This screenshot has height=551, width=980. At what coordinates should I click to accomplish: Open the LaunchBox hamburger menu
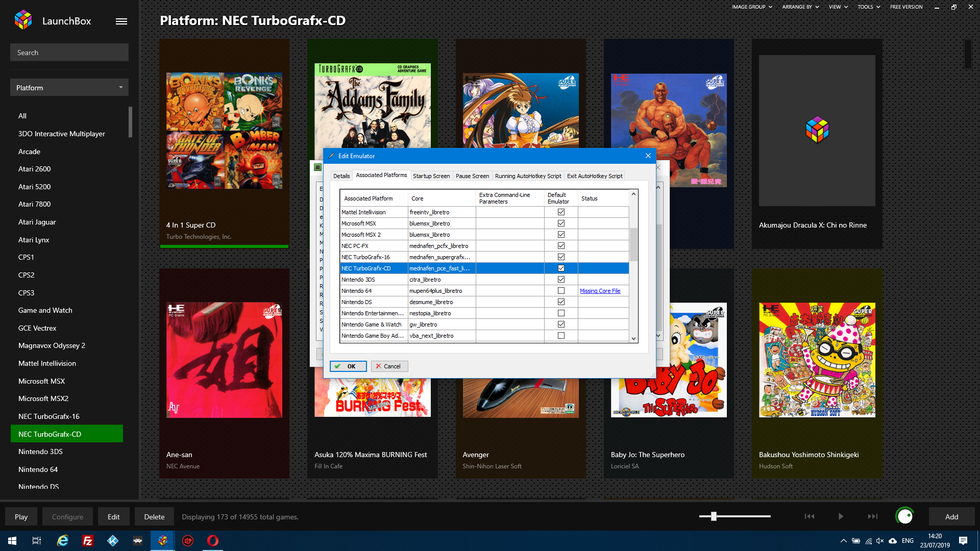121,21
